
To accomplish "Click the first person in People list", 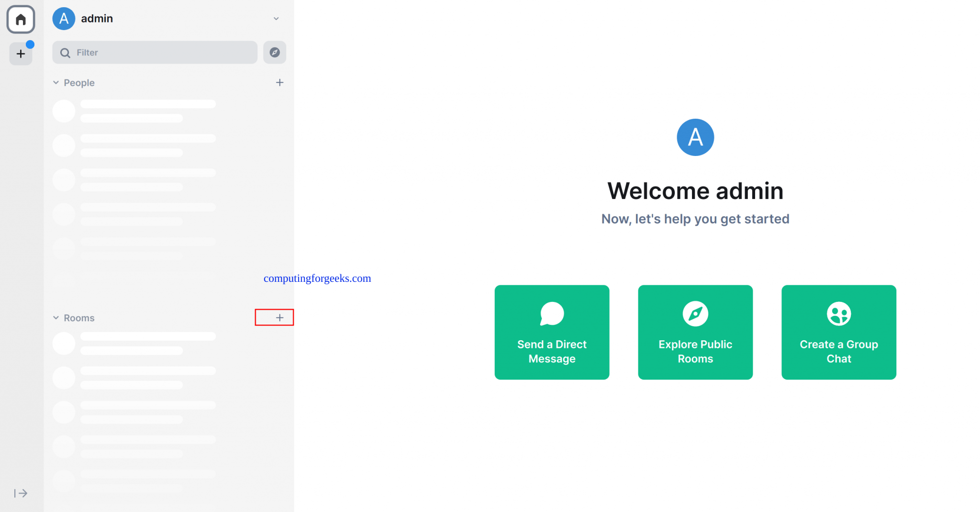I will pyautogui.click(x=134, y=111).
